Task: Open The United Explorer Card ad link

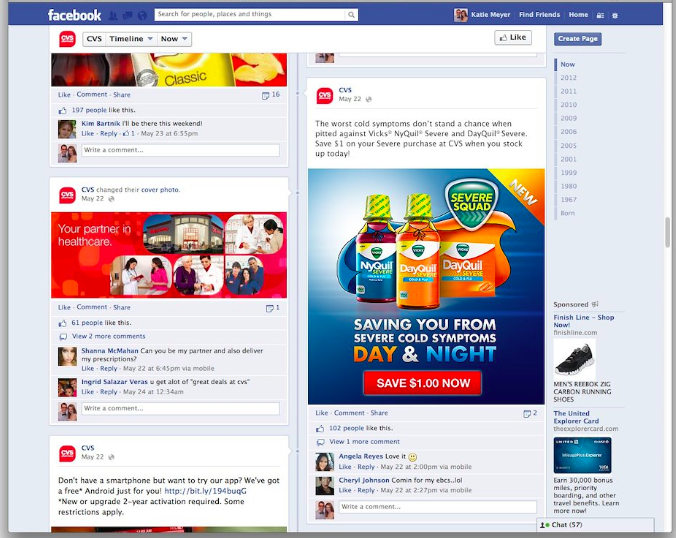Action: (x=576, y=417)
